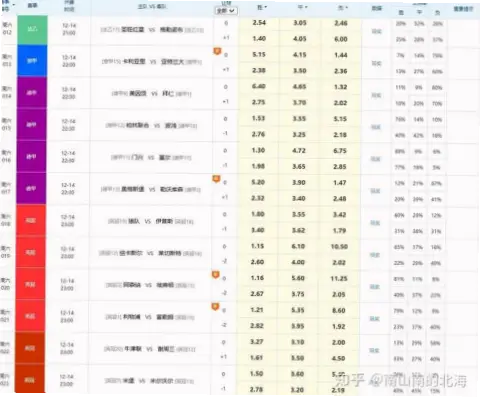Click the kickoff time 12-14 21:00 in match 012

pos(69,29)
